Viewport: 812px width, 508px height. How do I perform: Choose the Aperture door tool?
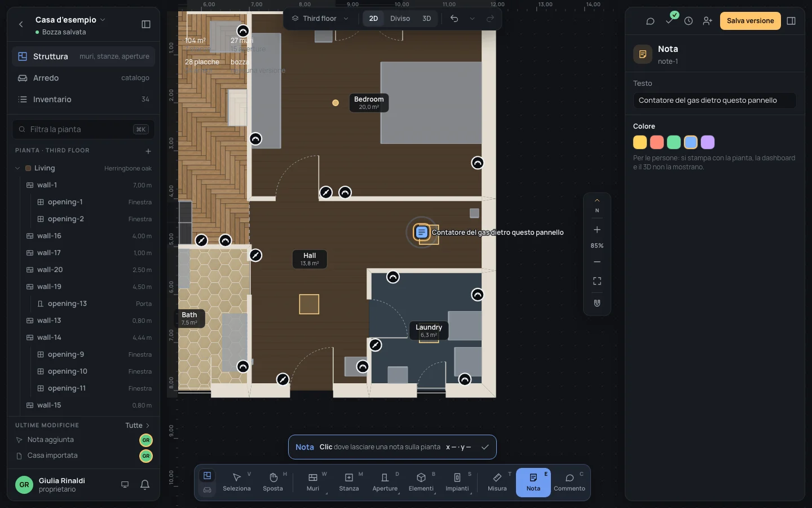[x=385, y=483]
